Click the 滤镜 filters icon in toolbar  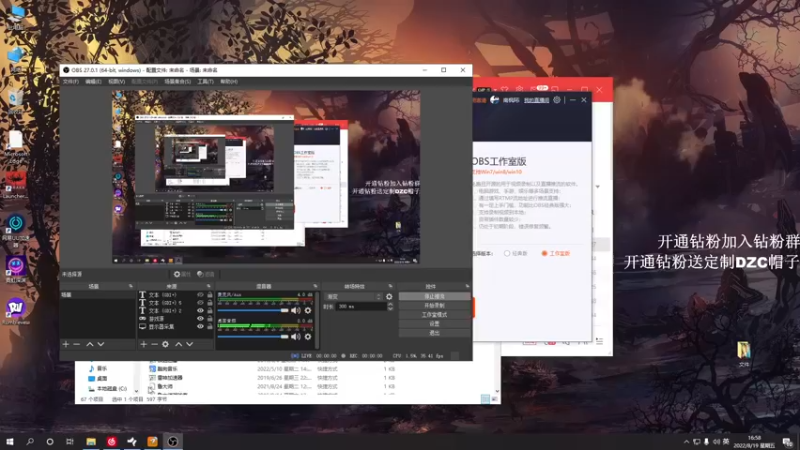(206, 274)
